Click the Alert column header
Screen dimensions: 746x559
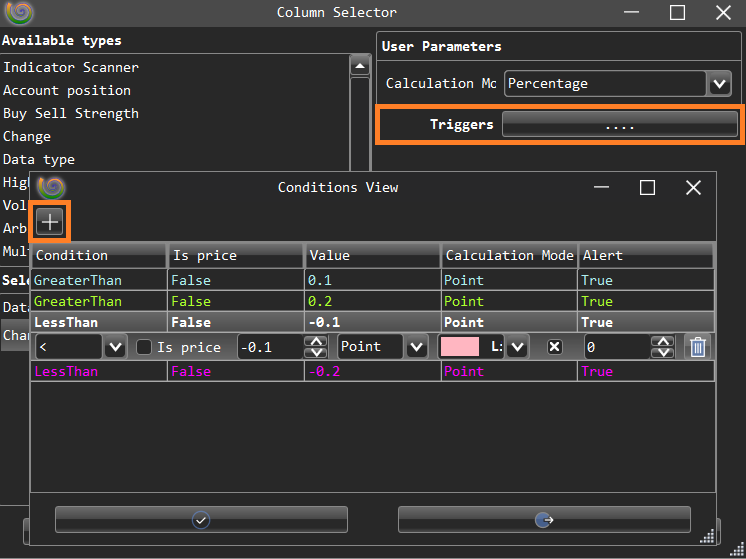click(x=646, y=255)
